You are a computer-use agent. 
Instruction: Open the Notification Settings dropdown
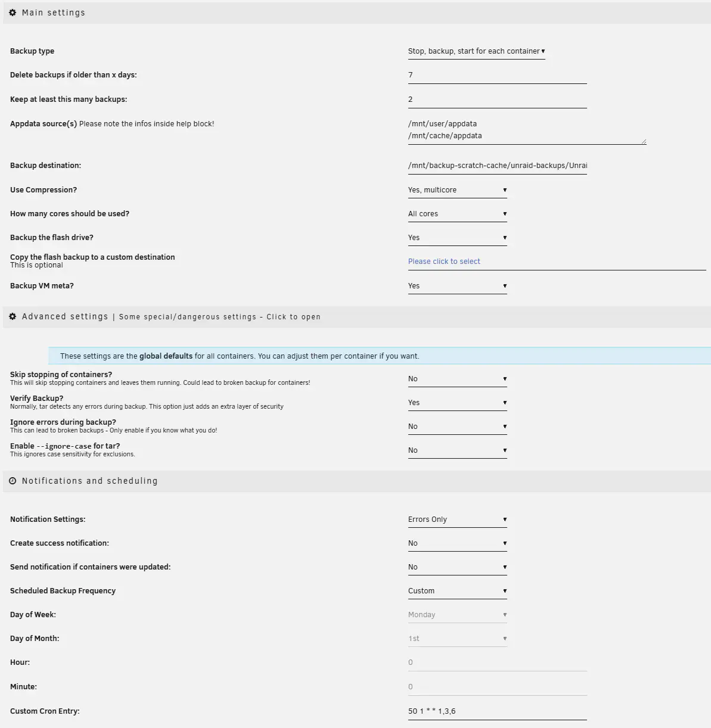click(457, 519)
